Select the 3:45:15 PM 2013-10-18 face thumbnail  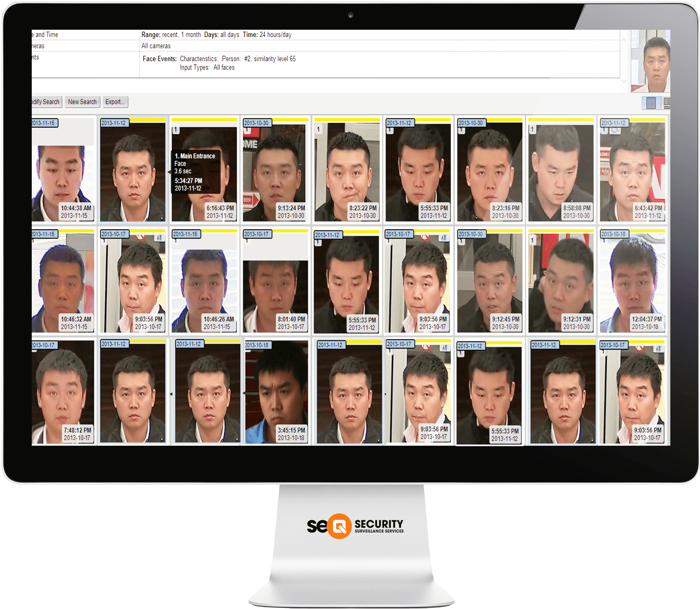277,391
